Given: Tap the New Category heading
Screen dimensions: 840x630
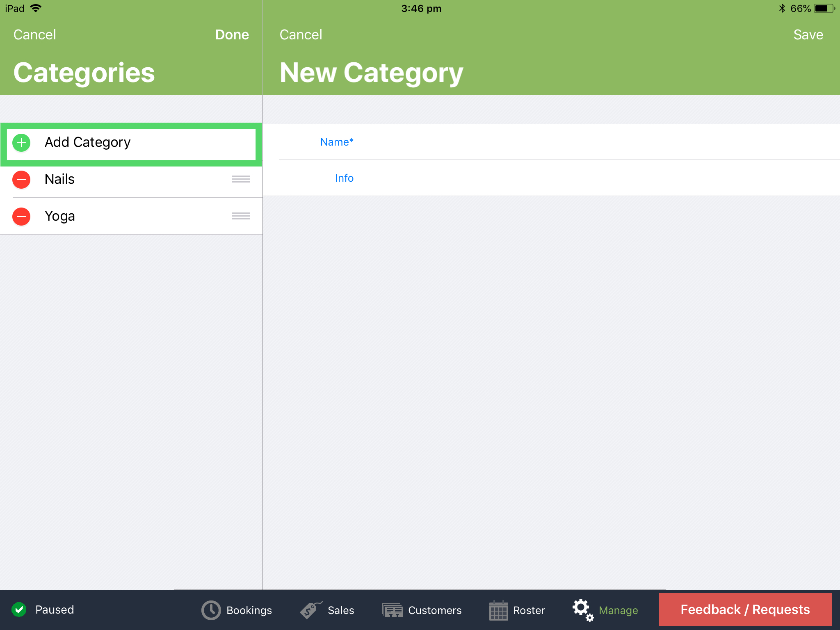Looking at the screenshot, I should pyautogui.click(x=372, y=73).
